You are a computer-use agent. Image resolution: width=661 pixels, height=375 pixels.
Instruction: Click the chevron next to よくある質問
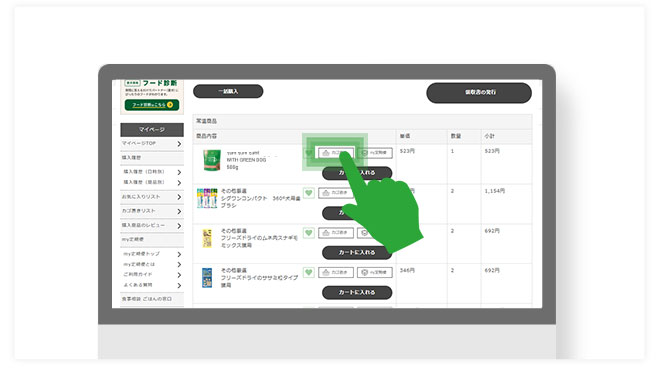(179, 285)
